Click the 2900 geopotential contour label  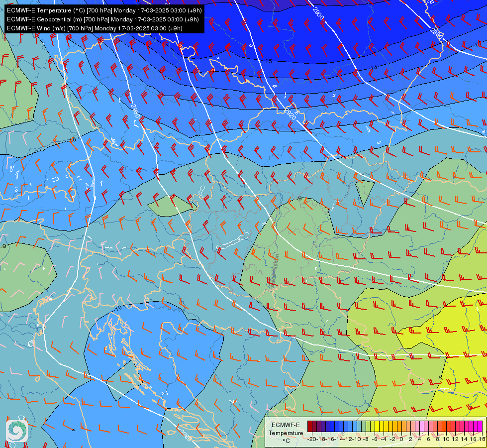click(x=318, y=13)
